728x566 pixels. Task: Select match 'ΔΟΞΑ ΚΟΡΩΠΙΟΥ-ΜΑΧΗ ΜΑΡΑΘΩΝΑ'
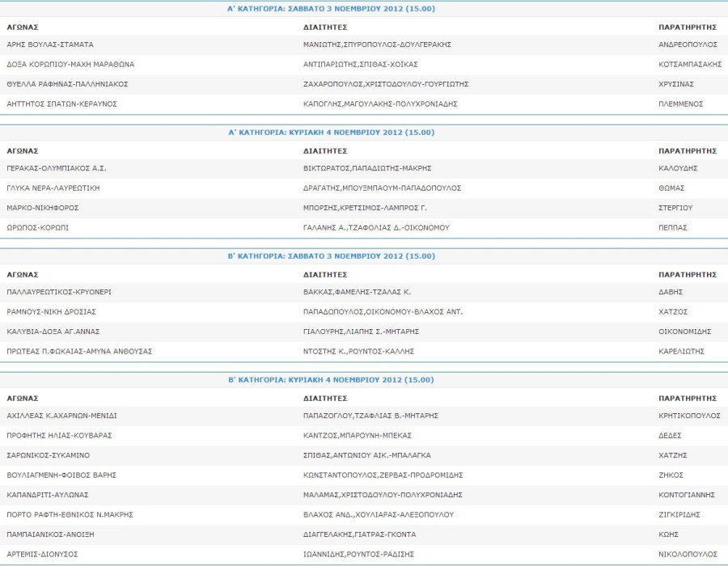click(x=70, y=65)
